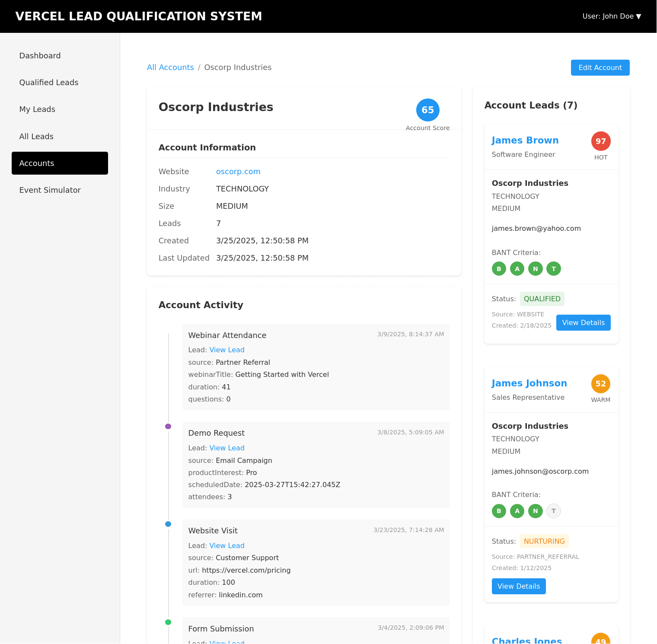View Details for James Johnson
The image size is (657, 644).
pyautogui.click(x=519, y=587)
